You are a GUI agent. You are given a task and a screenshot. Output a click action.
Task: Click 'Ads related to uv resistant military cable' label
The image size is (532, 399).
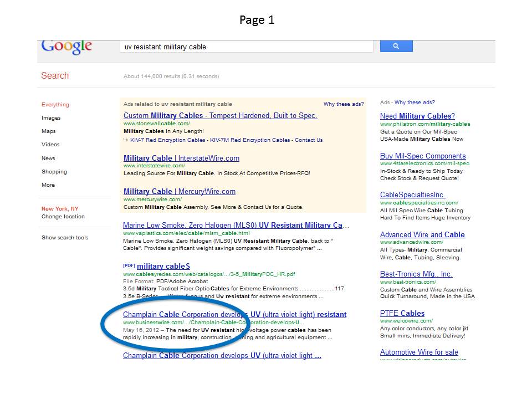(178, 104)
